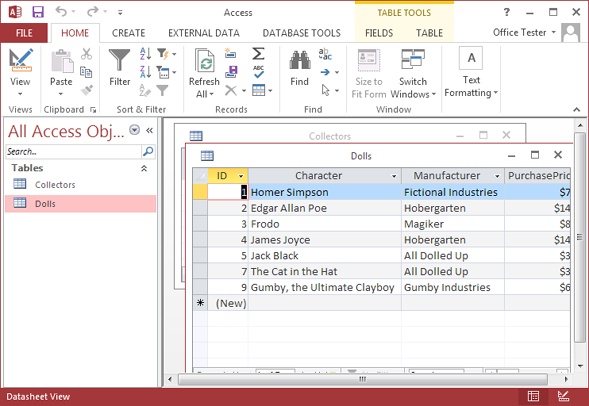The width and height of the screenshot is (589, 406).
Task: Click the (New) record row
Action: click(381, 303)
